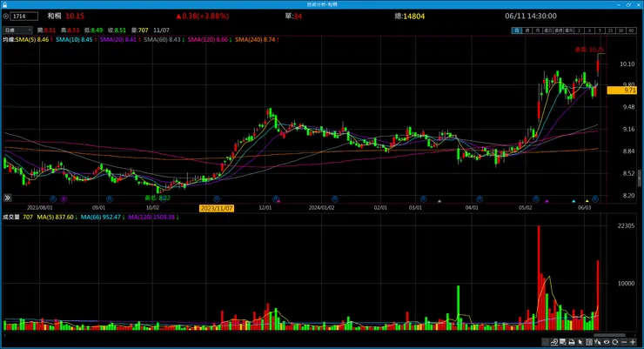Click the circular refresh icon in bottom toolbar
This screenshot has height=349, width=644.
click(x=614, y=342)
